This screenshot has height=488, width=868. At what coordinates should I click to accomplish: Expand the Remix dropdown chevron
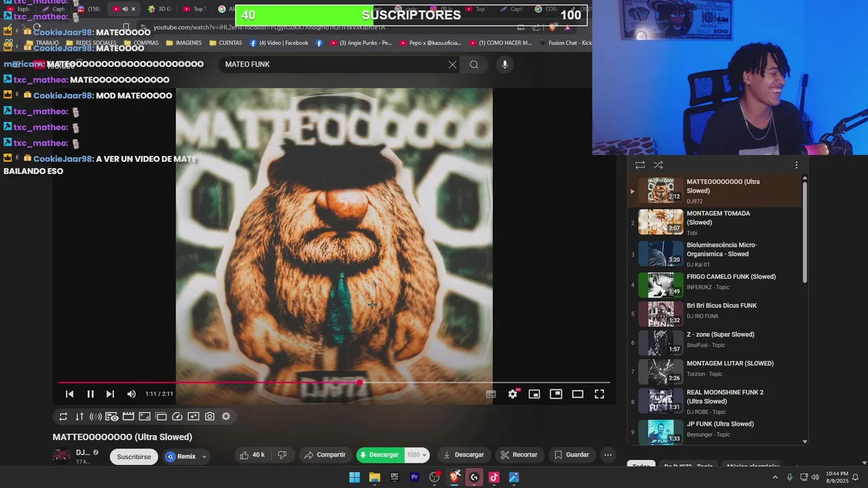[203, 457]
